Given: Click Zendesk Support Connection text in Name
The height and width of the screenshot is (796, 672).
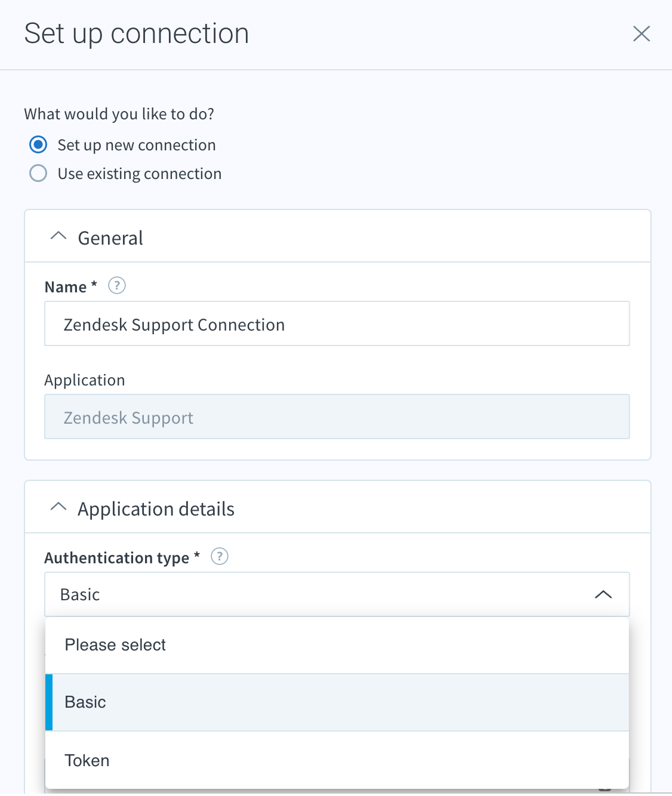Looking at the screenshot, I should [174, 325].
